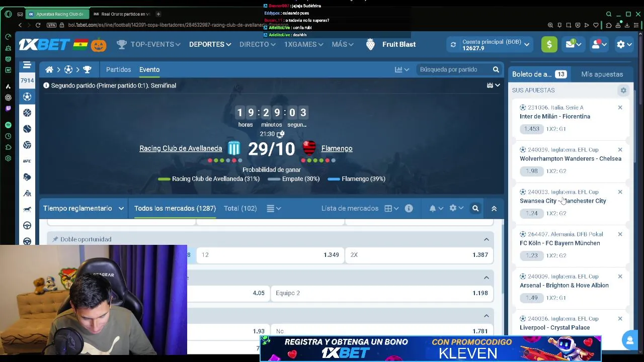Remove Arsenal - Brighton & Hove Albion bet
This screenshot has width=644, height=362.
tap(620, 277)
